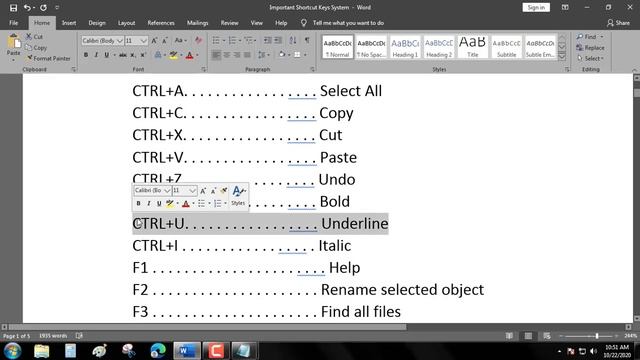640x360 pixels.
Task: Sort the selected paragraphs
Action: [x=293, y=40]
